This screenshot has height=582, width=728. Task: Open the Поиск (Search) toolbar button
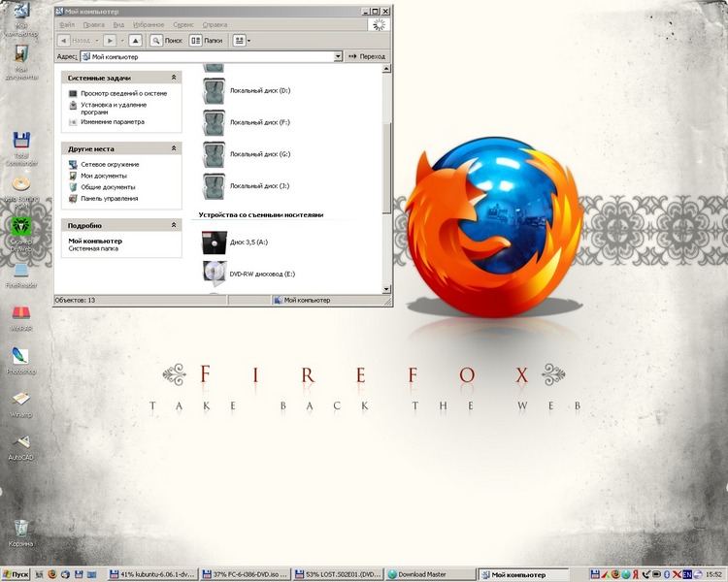167,41
